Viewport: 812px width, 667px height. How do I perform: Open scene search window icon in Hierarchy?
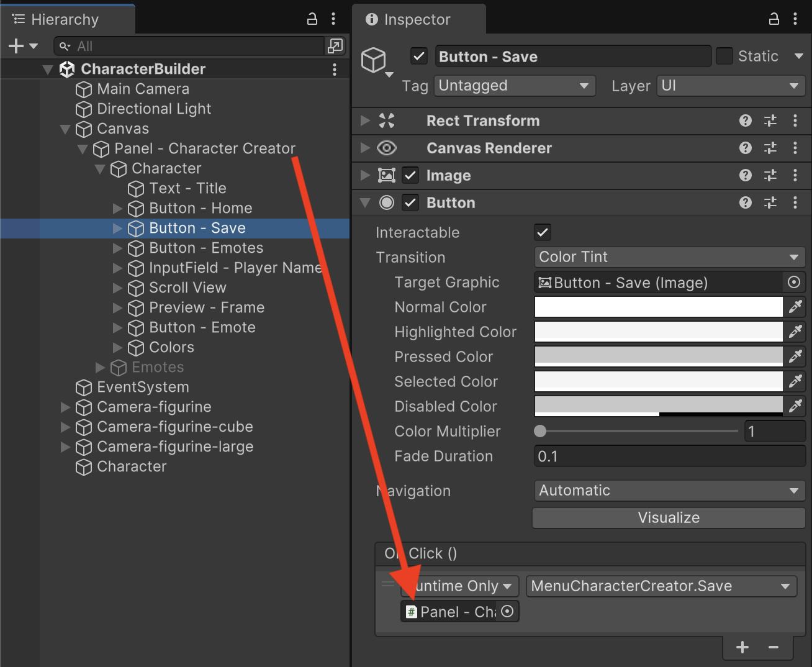coord(335,46)
